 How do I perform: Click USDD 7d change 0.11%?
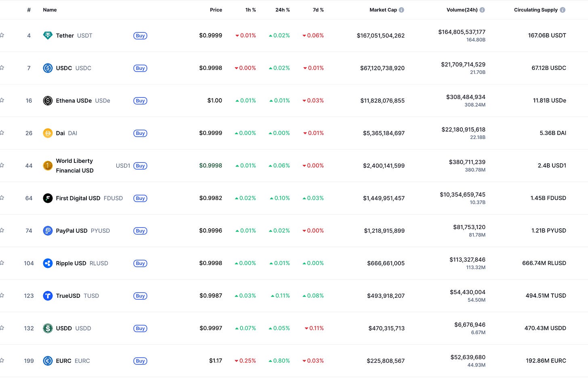(x=314, y=328)
